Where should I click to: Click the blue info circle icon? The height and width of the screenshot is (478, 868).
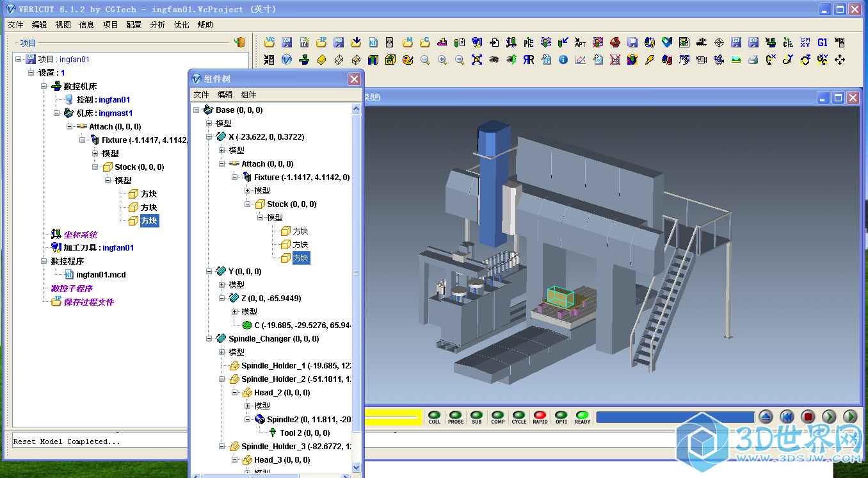click(563, 60)
